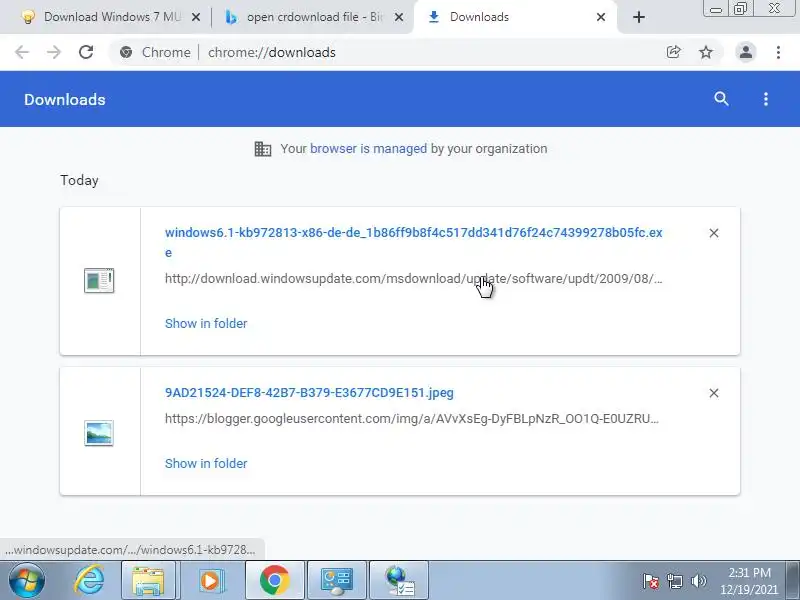Open Windows Media Player from the taskbar
Image resolution: width=800 pixels, height=600 pixels.
pos(210,580)
